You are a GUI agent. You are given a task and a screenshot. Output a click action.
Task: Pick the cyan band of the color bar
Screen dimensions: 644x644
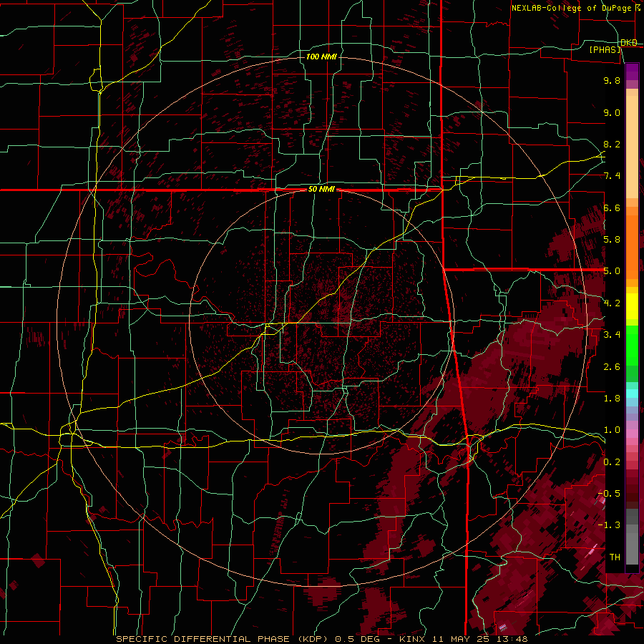click(x=632, y=394)
